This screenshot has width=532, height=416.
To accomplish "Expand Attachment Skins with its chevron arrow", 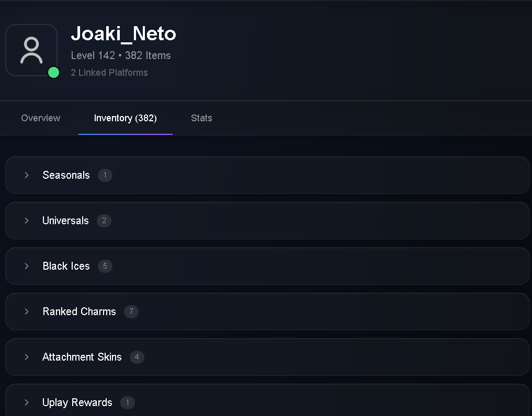I will 27,356.
